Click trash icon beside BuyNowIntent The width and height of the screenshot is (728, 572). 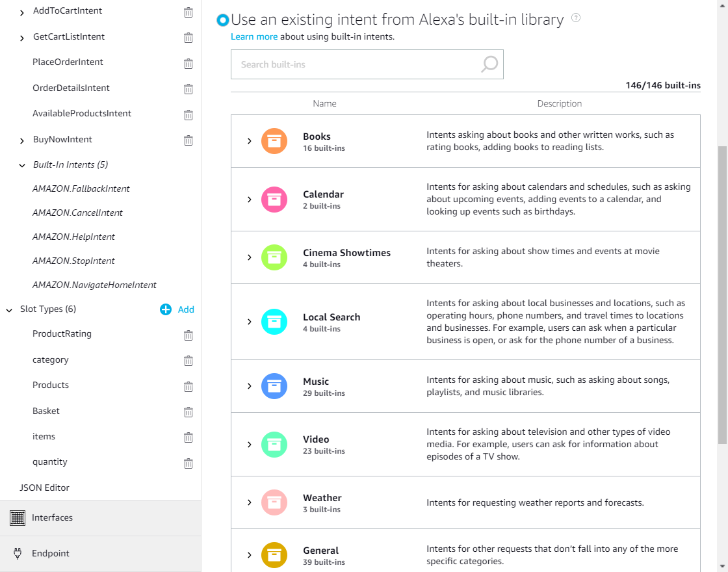click(x=188, y=140)
